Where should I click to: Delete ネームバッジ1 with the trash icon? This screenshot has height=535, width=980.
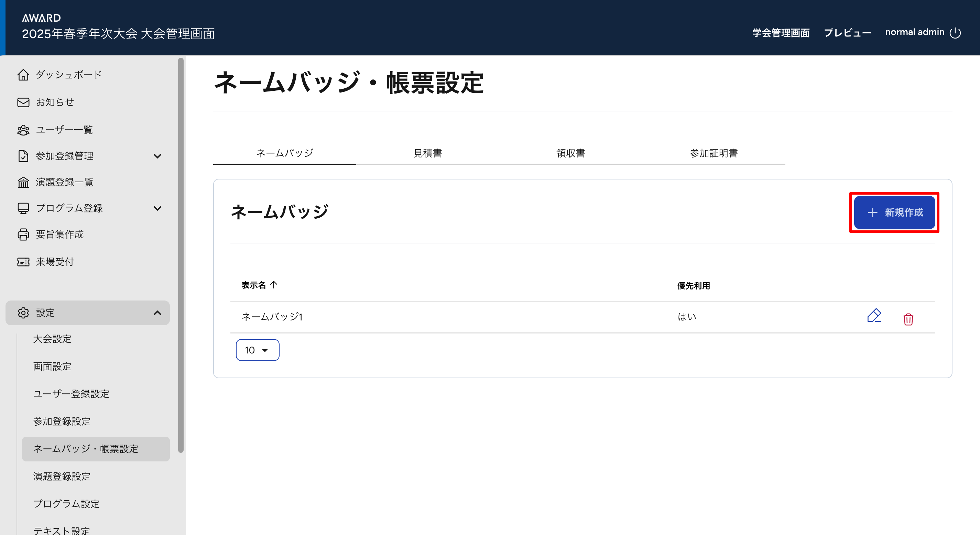click(x=908, y=319)
